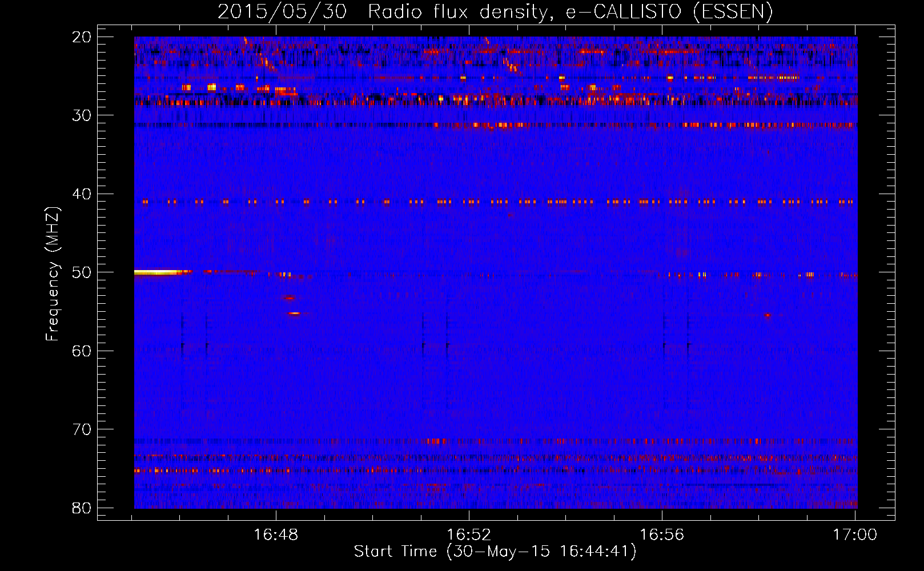Click the time tick label '16:56'
The image size is (924, 571).
coord(662,534)
